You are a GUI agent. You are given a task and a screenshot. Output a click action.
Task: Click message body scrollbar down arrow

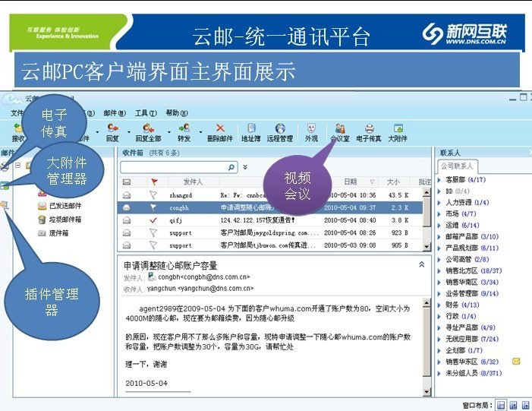point(427,392)
